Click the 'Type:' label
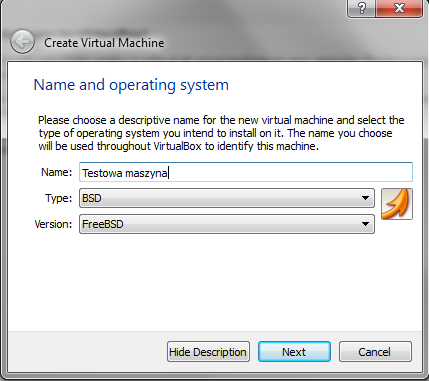This screenshot has height=381, width=429. tap(59, 198)
